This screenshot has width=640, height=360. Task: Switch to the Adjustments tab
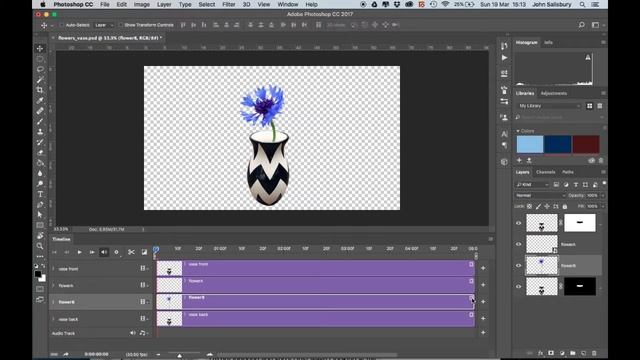pos(553,93)
